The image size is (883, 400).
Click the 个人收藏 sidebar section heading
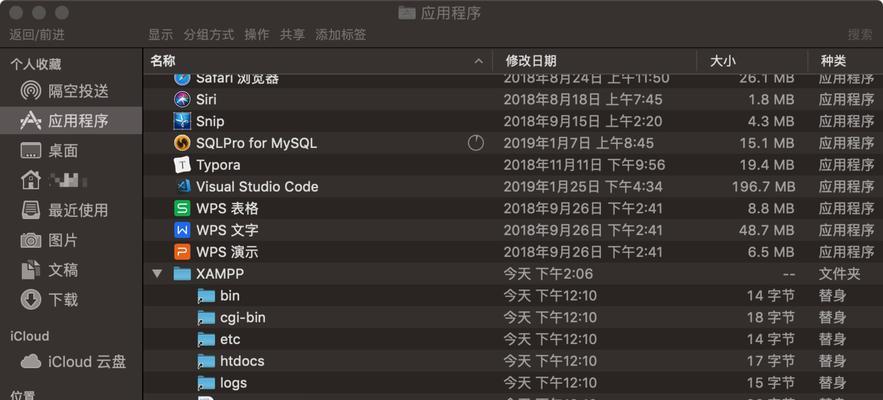click(35, 65)
